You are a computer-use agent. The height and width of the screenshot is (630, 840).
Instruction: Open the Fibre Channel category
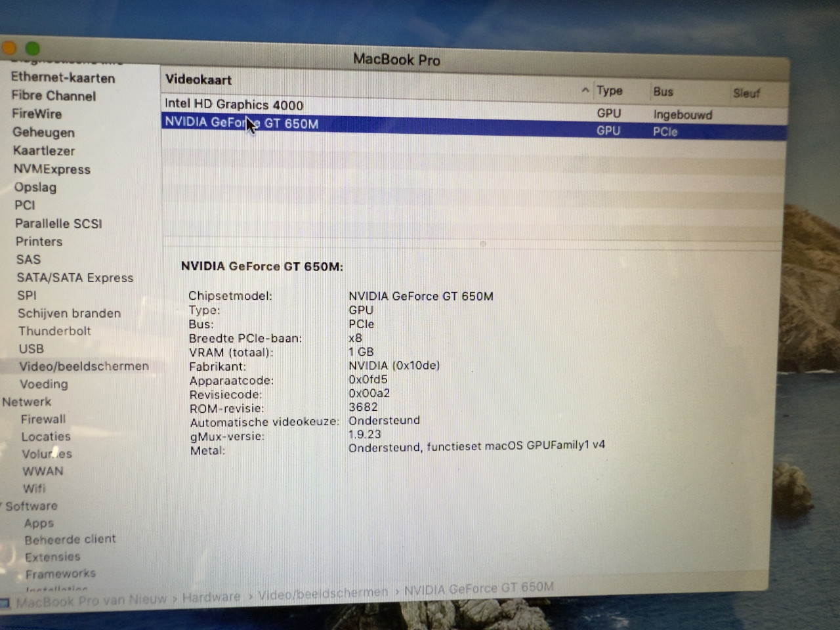click(x=54, y=96)
